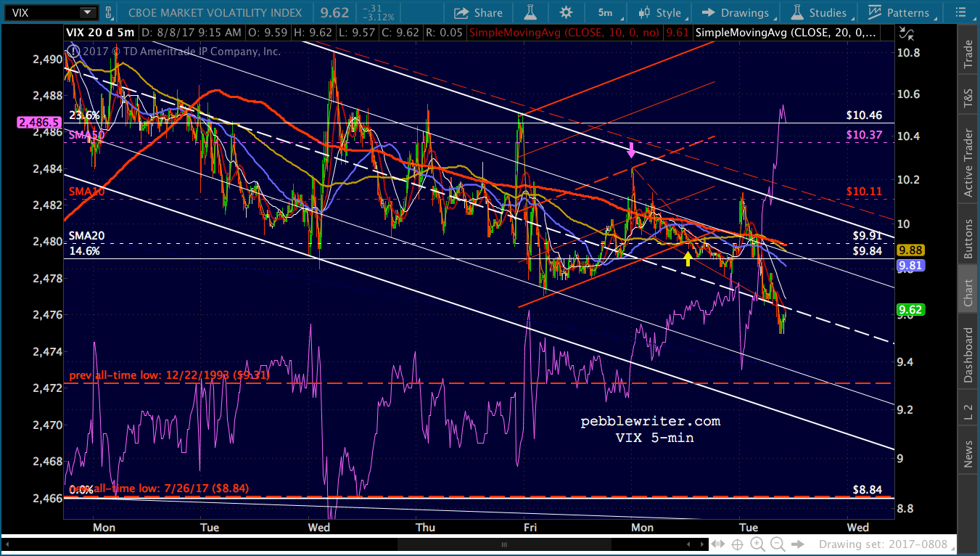980x556 pixels.
Task: Click the scroll-to-right arrow icon
Action: (798, 544)
